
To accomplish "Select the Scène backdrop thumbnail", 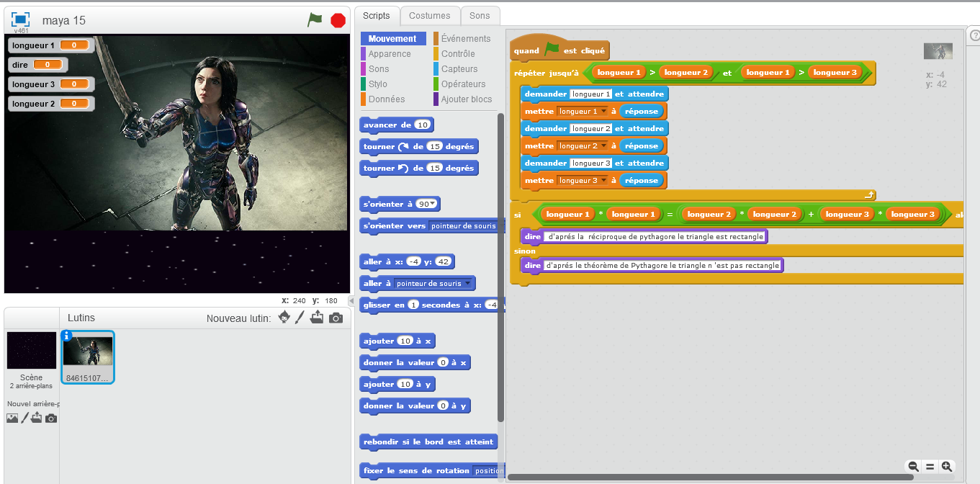I will [x=31, y=351].
